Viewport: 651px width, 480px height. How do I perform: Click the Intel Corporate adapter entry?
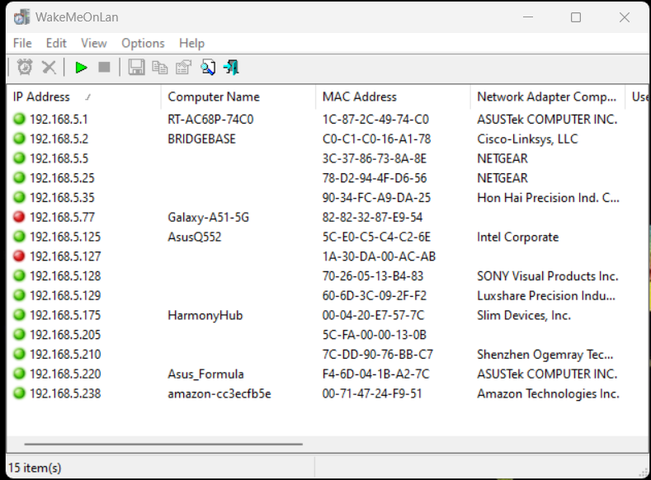pyautogui.click(x=517, y=237)
